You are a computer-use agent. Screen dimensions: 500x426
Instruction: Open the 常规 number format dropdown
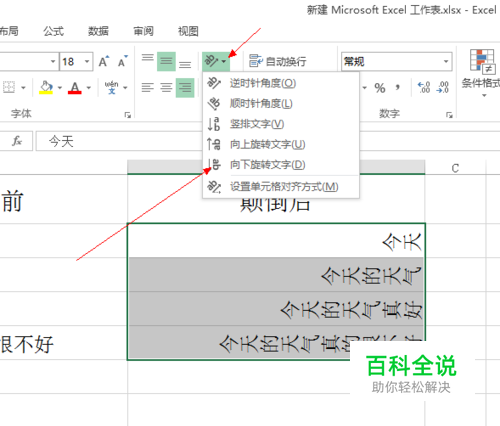pos(446,61)
